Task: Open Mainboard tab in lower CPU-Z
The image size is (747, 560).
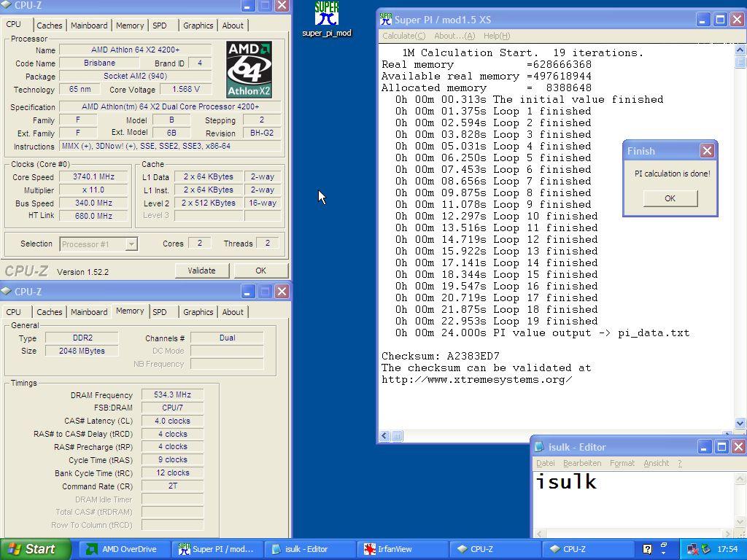Action: point(89,312)
